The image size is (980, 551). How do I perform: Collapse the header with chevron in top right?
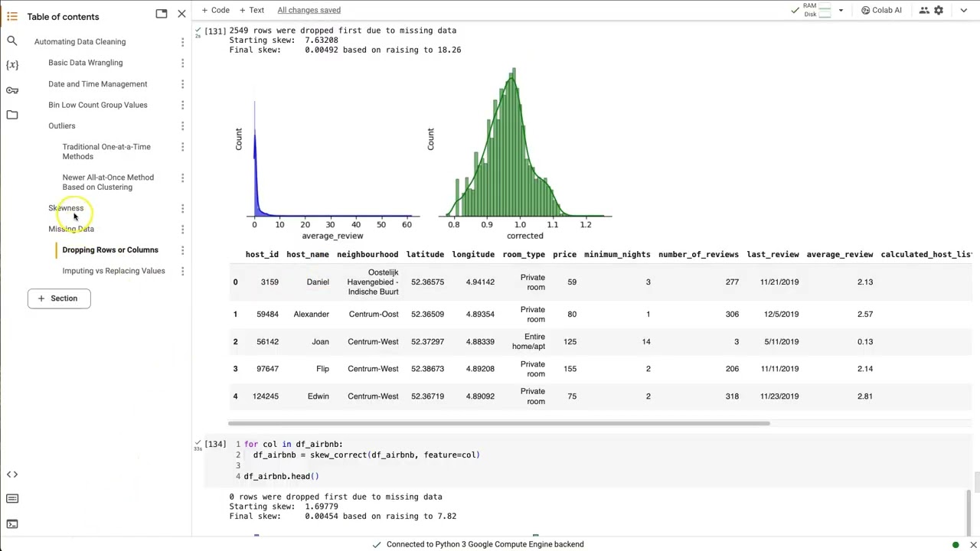pyautogui.click(x=963, y=10)
